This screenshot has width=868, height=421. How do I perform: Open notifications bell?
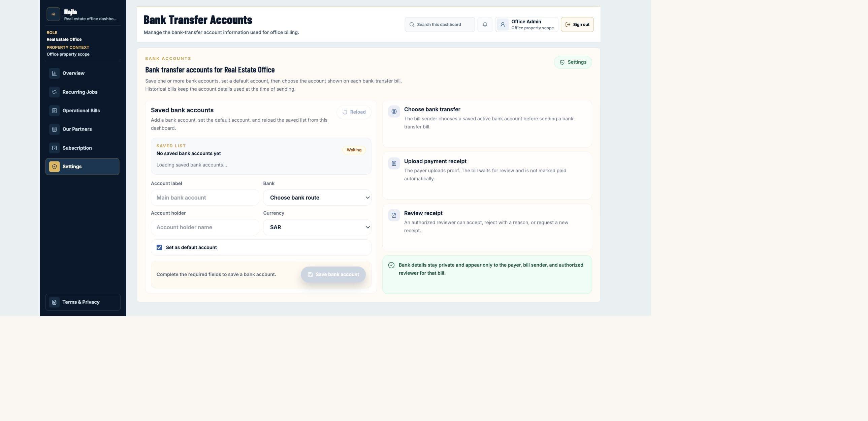coord(485,25)
